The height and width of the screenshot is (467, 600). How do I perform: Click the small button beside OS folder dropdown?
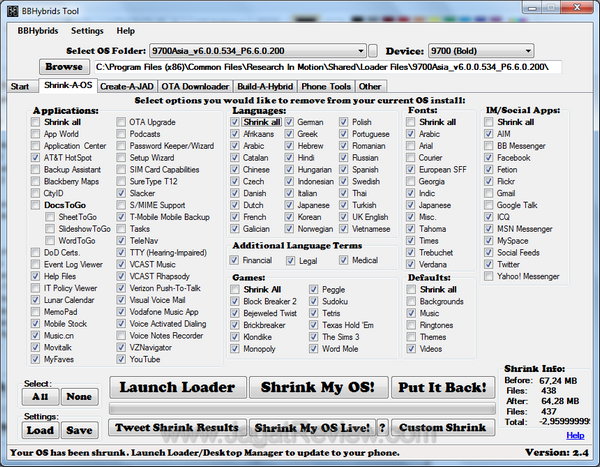coord(373,51)
